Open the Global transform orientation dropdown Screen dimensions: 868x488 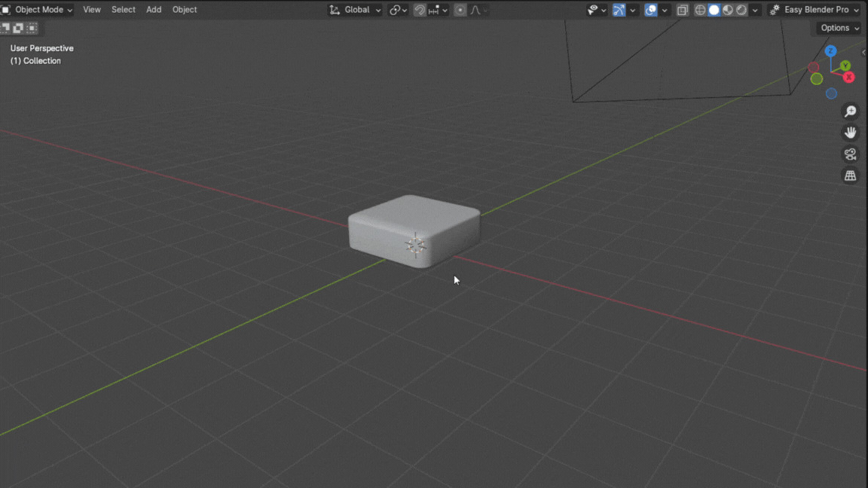(356, 10)
